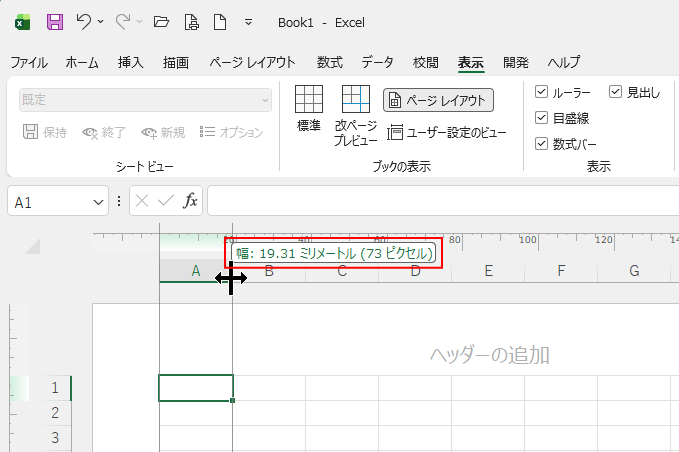Click the formula bar cancel X icon
This screenshot has width=679, height=452.
pos(142,201)
